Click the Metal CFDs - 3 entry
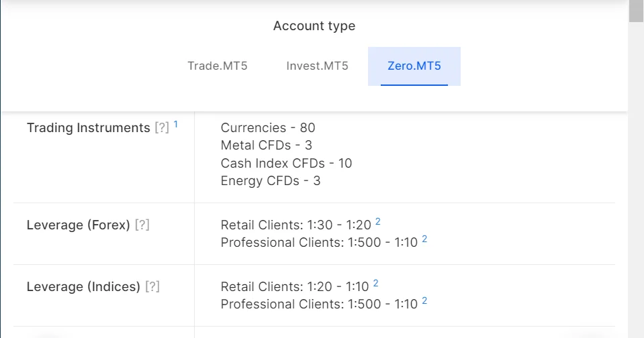 tap(266, 146)
